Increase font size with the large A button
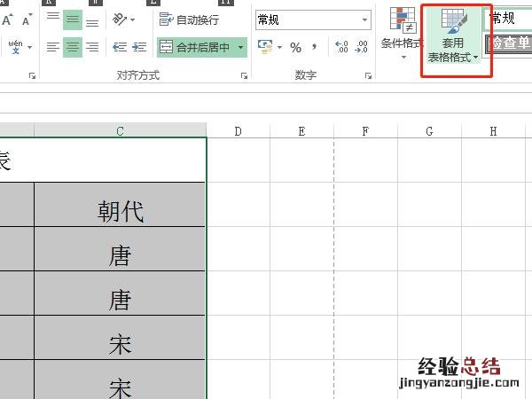Image resolution: width=532 pixels, height=399 pixels. pyautogui.click(x=7, y=20)
